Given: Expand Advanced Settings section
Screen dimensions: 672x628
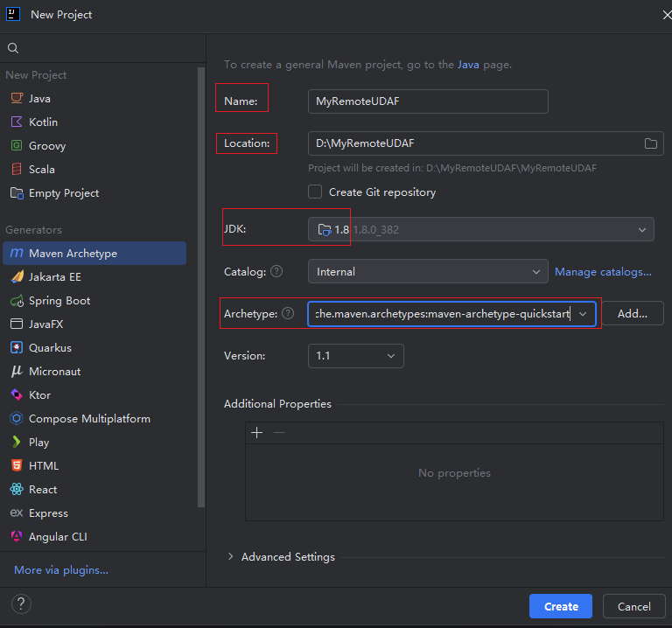Looking at the screenshot, I should point(231,556).
